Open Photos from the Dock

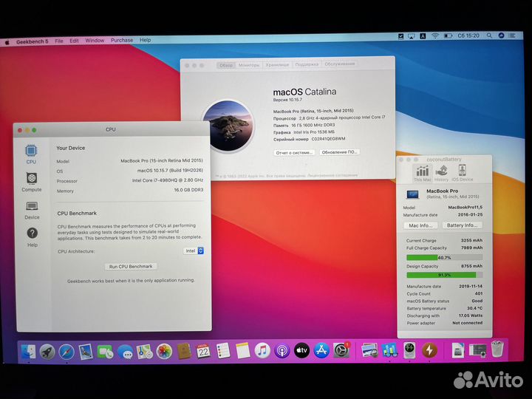[164, 351]
